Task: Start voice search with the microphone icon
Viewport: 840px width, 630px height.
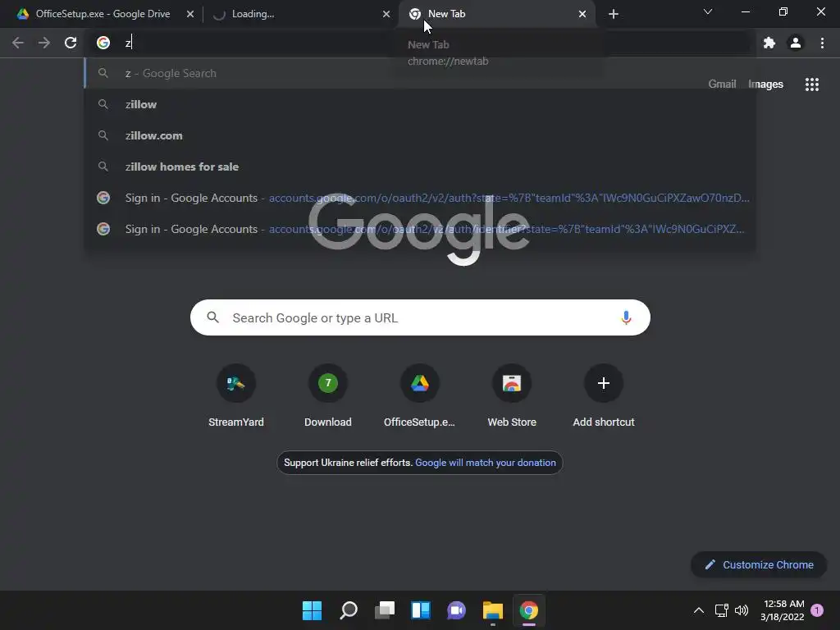Action: [x=626, y=317]
